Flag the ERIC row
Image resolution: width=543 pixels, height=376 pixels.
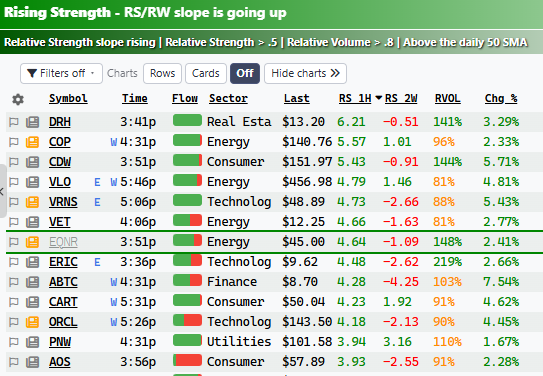pos(14,262)
